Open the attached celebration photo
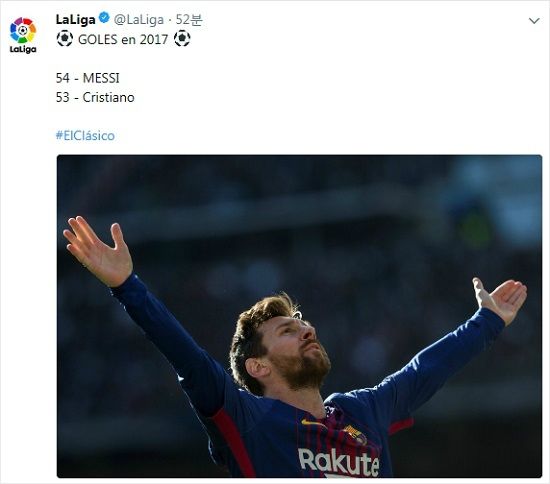The width and height of the screenshot is (550, 484). point(299,316)
